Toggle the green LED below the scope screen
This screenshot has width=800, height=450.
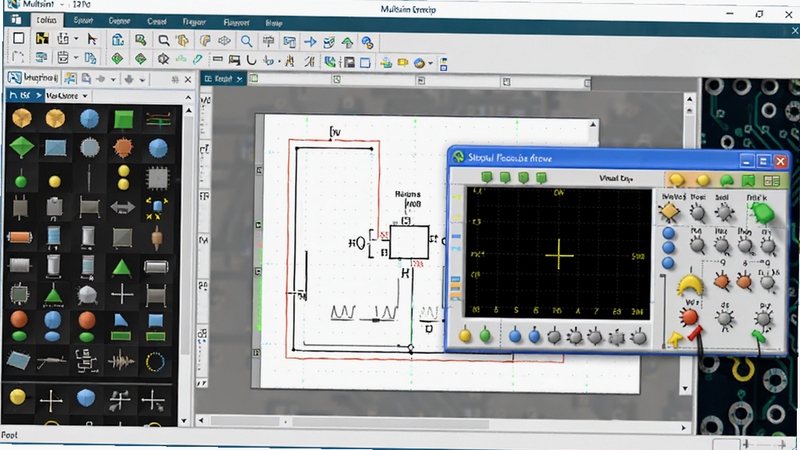pos(485,335)
